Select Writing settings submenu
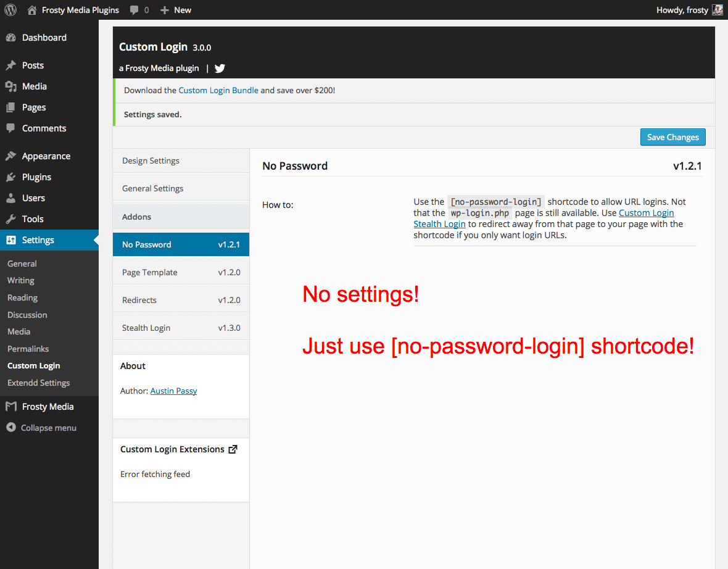 tap(21, 281)
